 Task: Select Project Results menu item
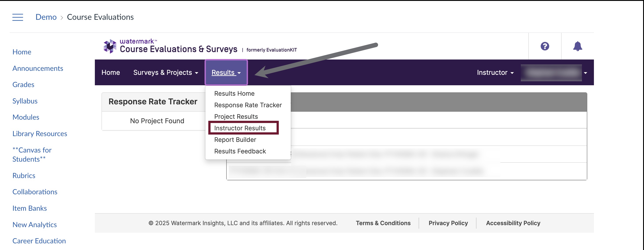coord(236,117)
